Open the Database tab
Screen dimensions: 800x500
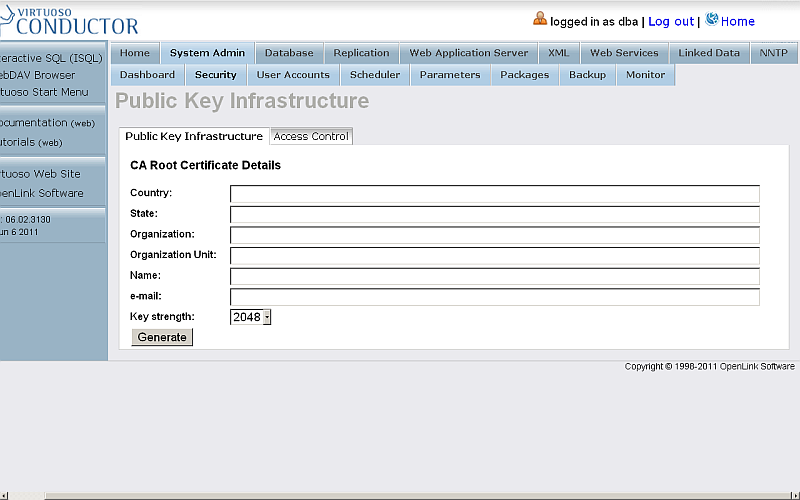pyautogui.click(x=289, y=53)
